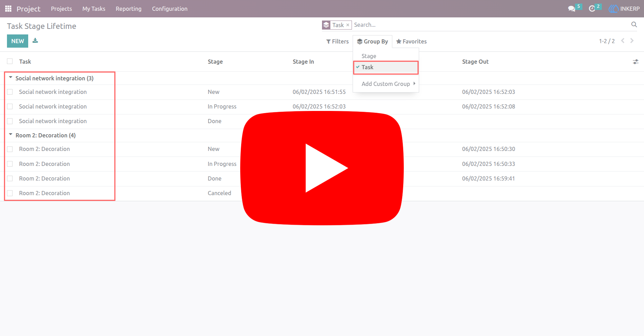
Task: Click the Project app title
Action: coord(29,9)
